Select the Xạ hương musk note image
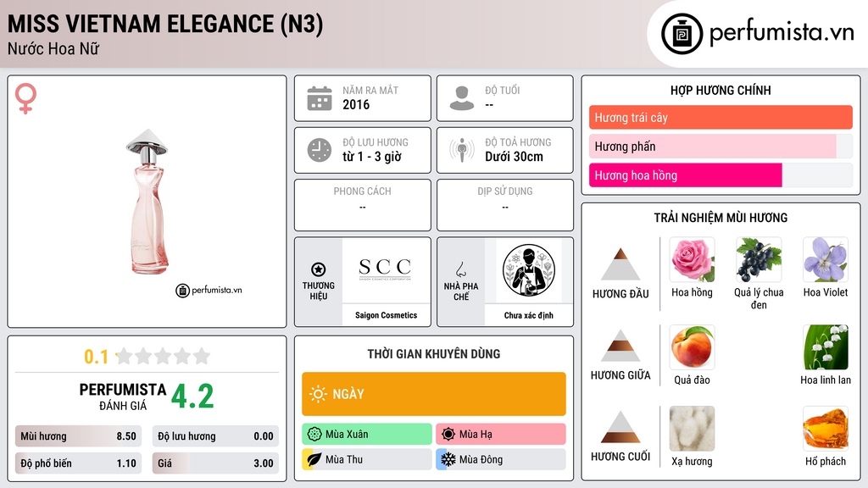 (692, 429)
